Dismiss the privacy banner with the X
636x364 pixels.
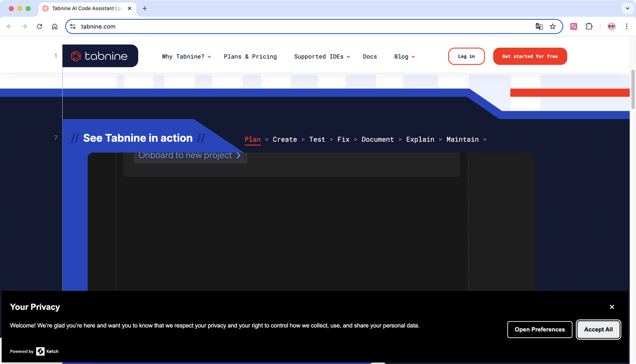tap(612, 307)
